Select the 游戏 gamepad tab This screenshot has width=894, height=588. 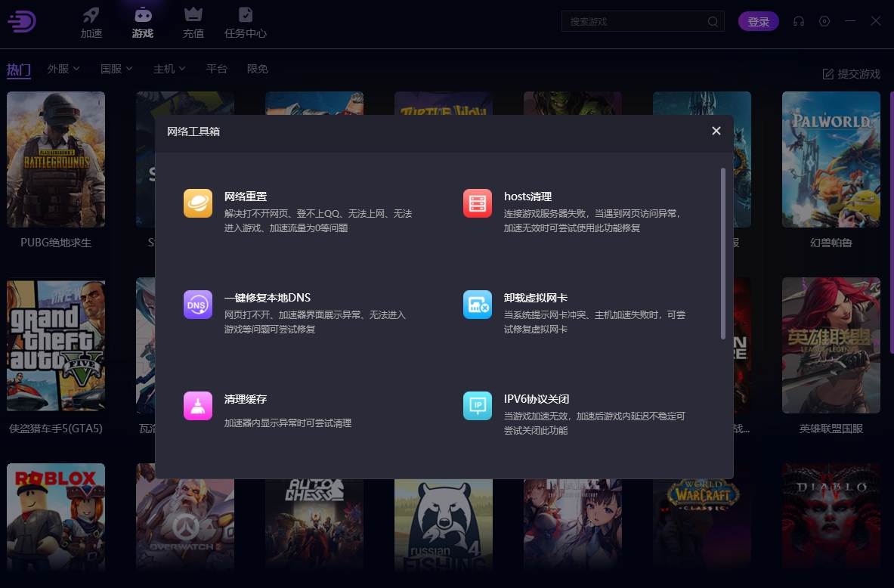pos(143,23)
